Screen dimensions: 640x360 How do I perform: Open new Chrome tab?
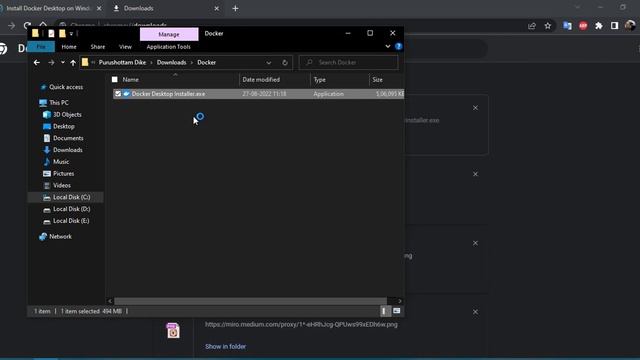pyautogui.click(x=235, y=8)
